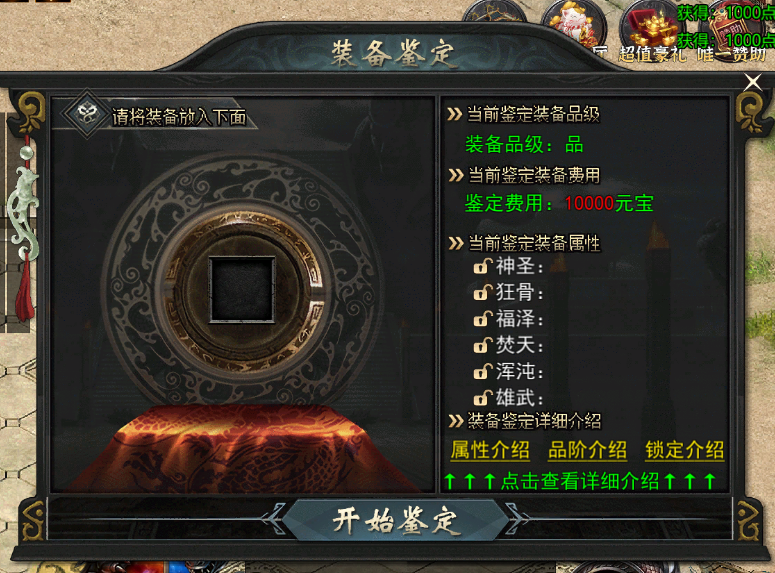Close the 装备鉴定 window with X
Viewport: 775px width, 573px height.
pos(753,82)
